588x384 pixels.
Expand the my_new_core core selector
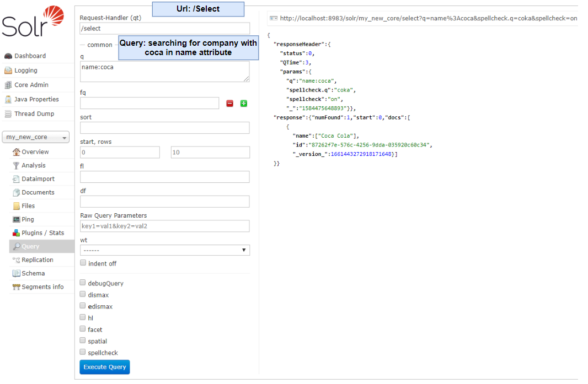click(x=36, y=137)
